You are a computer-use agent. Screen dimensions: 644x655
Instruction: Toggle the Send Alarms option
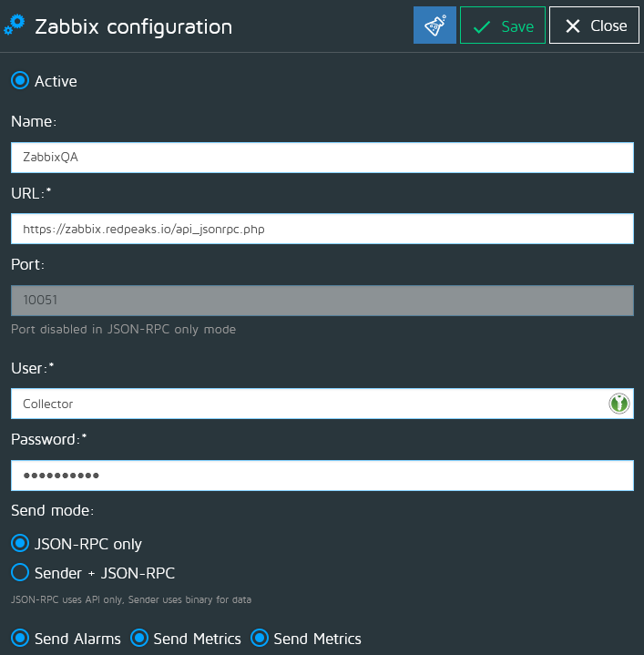coord(20,639)
